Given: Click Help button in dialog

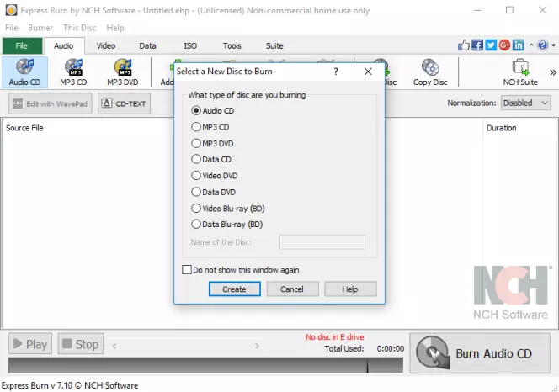Looking at the screenshot, I should (350, 289).
